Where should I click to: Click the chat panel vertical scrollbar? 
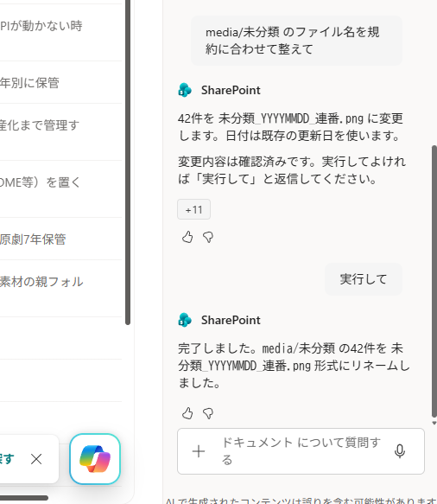click(x=434, y=281)
